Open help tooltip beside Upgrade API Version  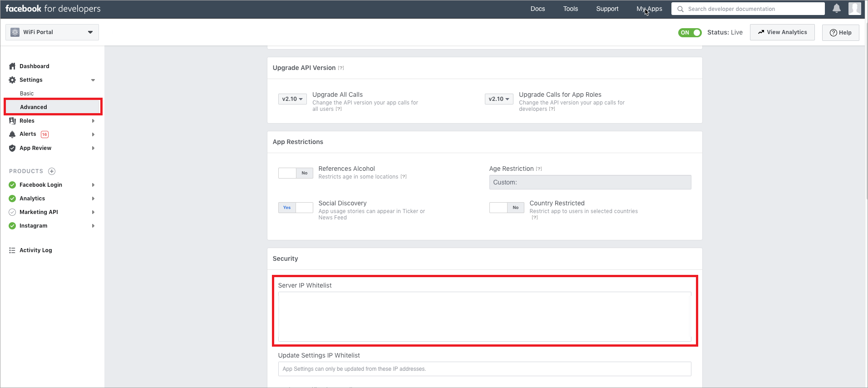point(341,68)
